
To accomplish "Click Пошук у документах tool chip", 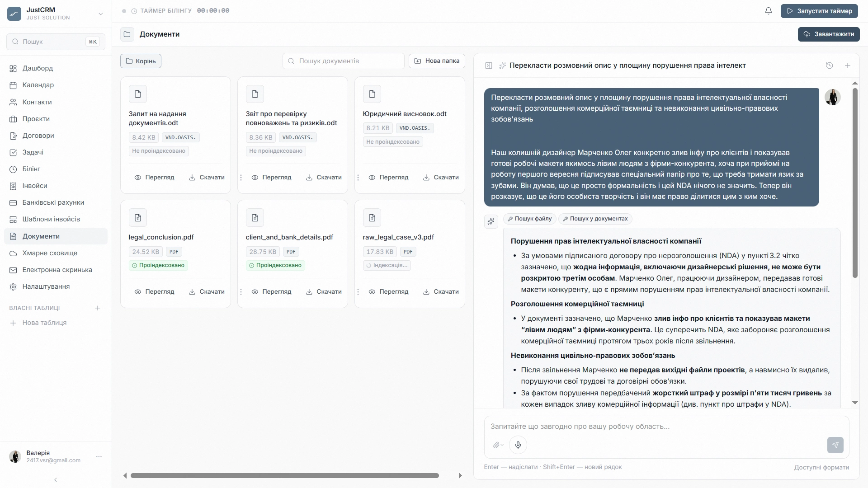I will [x=595, y=219].
